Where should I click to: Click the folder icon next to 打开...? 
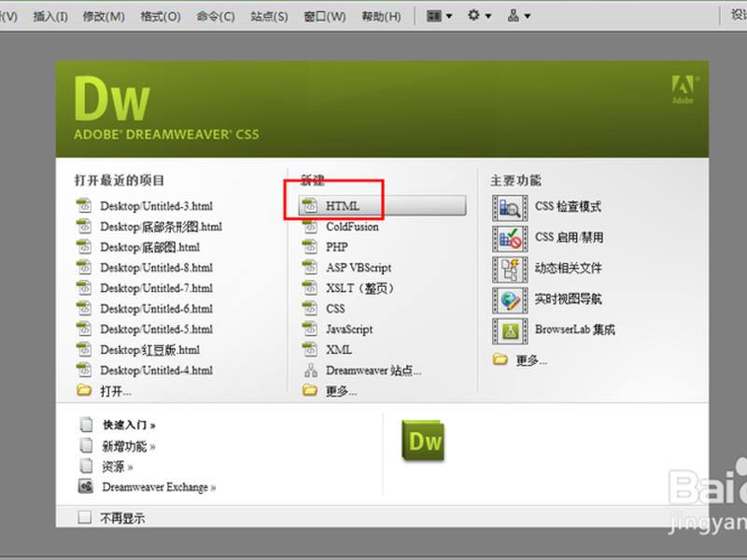coord(84,390)
